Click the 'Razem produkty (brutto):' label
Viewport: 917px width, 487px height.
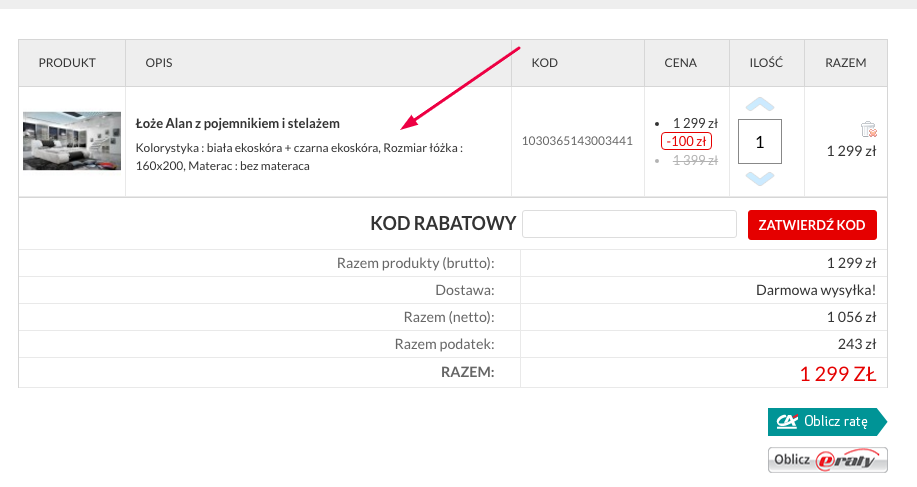416,263
